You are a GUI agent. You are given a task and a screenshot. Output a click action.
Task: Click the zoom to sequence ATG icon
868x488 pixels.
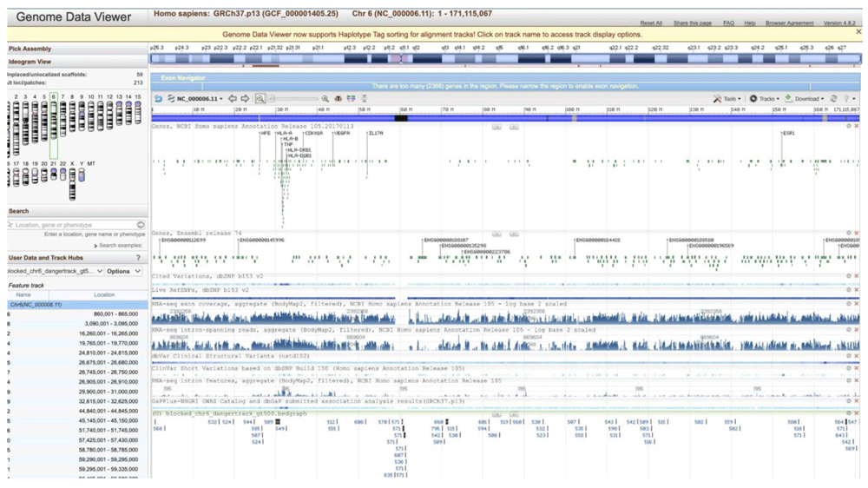338,99
